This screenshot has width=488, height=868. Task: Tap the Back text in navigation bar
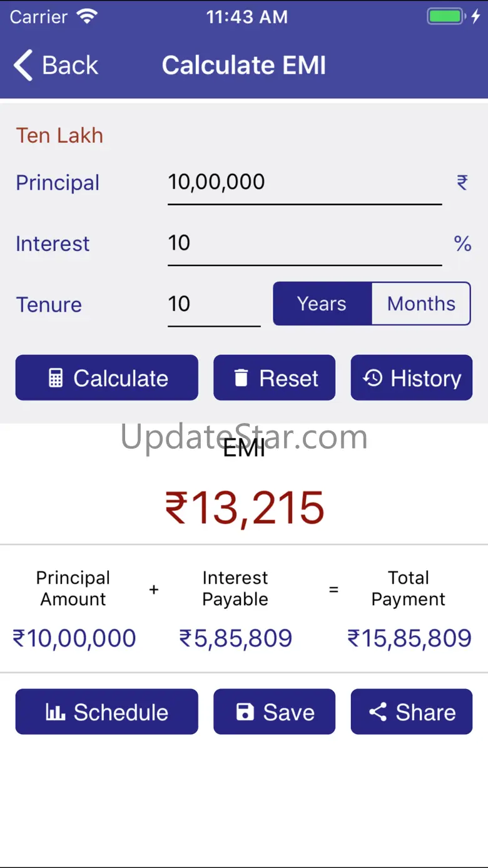coord(70,66)
